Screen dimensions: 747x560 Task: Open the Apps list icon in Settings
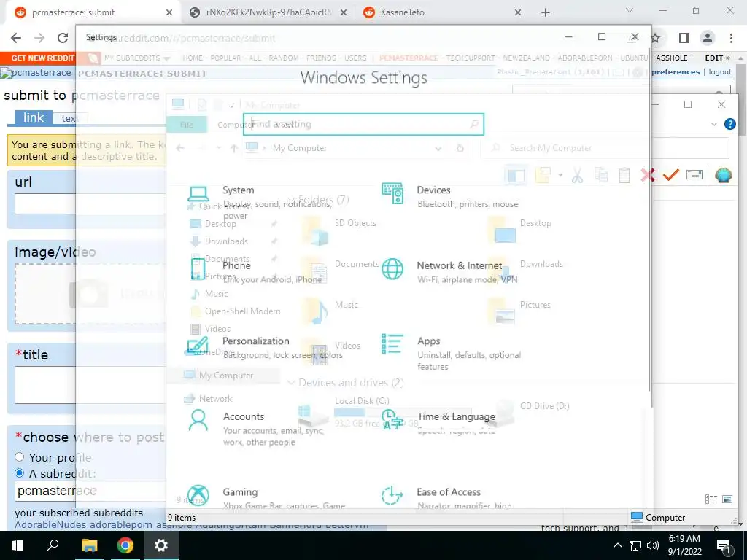[392, 344]
